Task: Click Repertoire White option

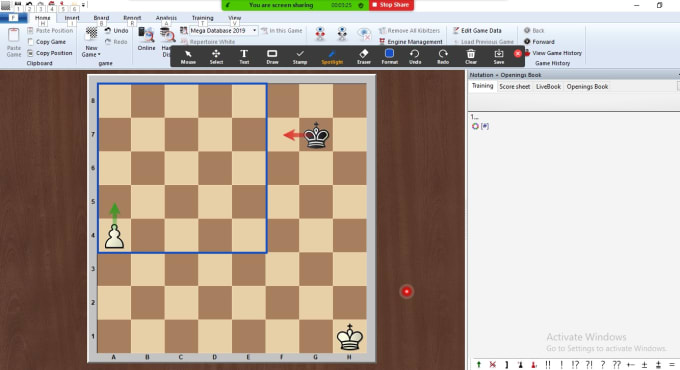Action: point(208,42)
